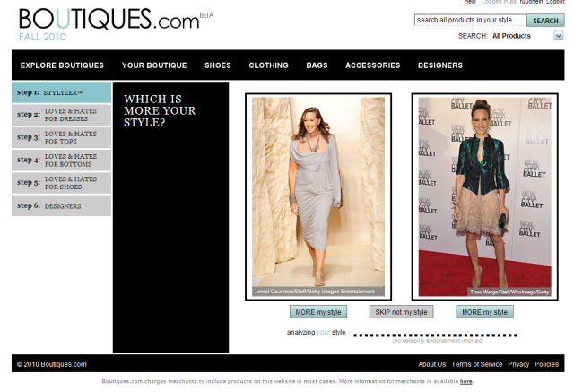
Task: Select the Bags menu item
Action: coord(317,65)
